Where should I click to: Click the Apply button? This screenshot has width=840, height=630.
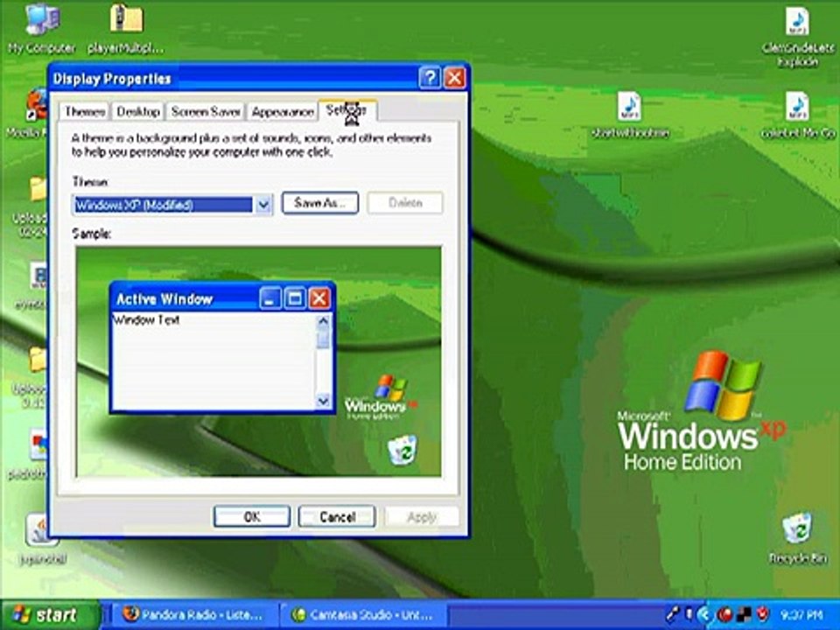(422, 516)
